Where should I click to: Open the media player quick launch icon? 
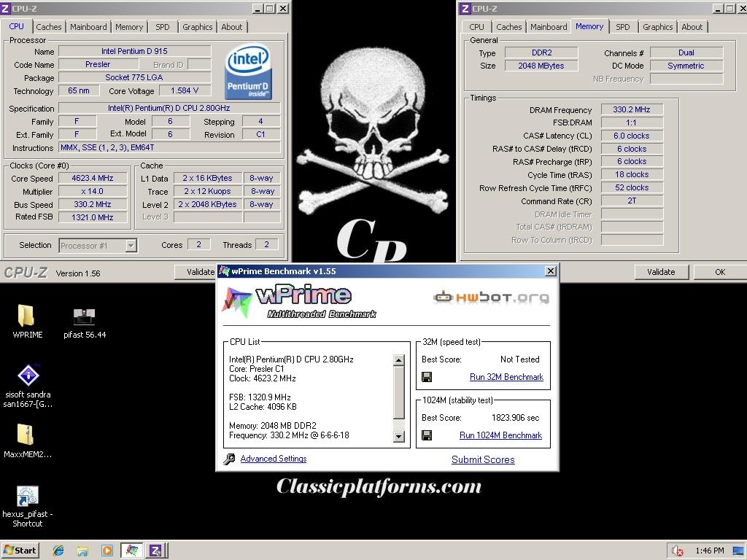coord(107,551)
